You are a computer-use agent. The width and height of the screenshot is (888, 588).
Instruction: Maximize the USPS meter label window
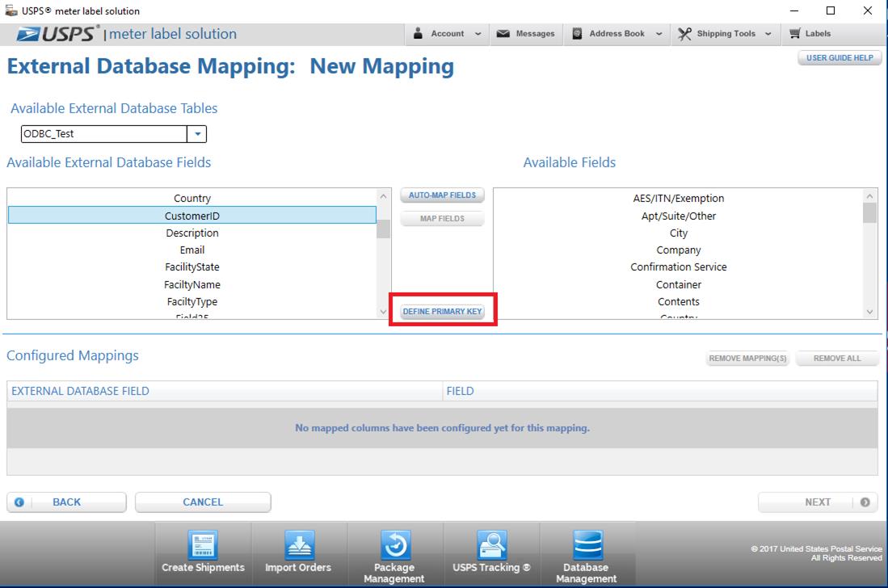pos(831,10)
